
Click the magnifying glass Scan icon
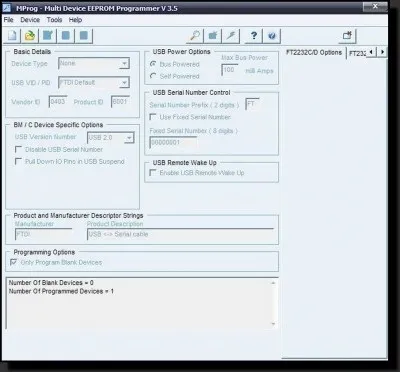click(195, 36)
